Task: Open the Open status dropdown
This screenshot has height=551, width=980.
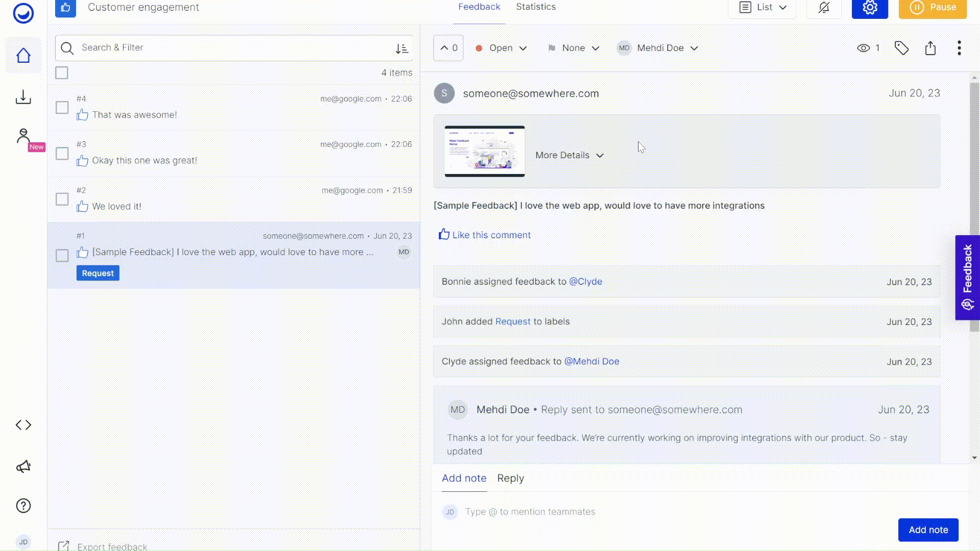Action: (501, 48)
